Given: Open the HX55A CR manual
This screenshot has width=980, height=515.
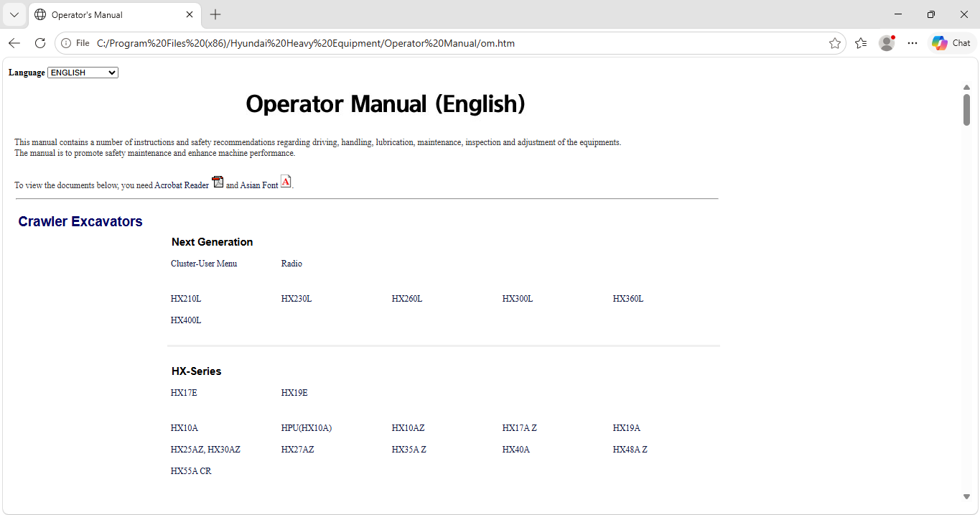Looking at the screenshot, I should (191, 471).
